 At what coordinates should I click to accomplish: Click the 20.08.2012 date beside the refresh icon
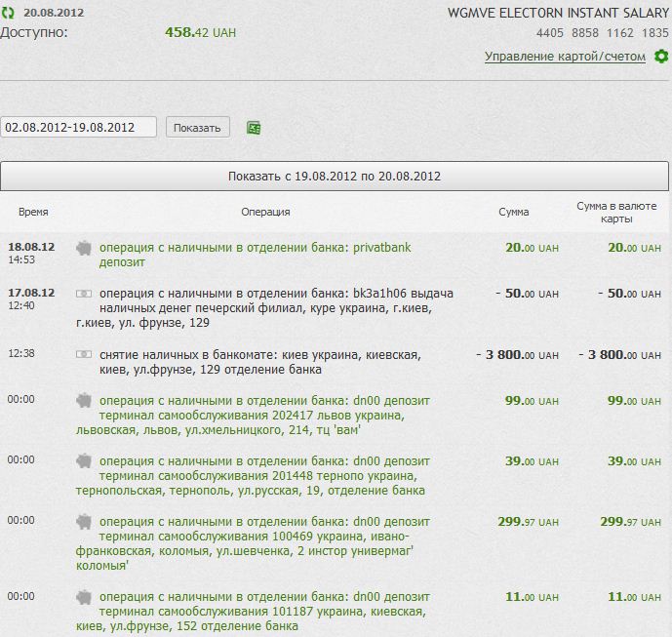(54, 13)
